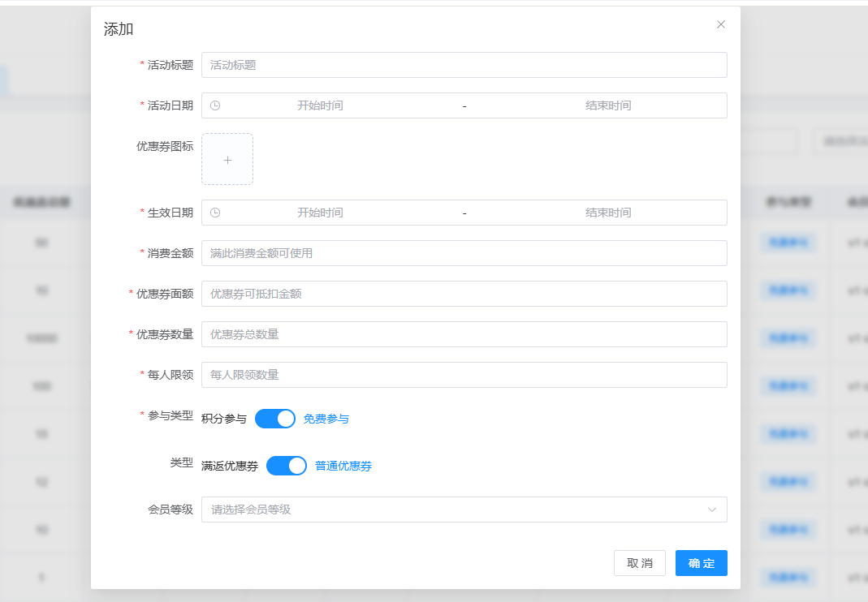
Task: Select 免费参与 label option
Action: [326, 419]
